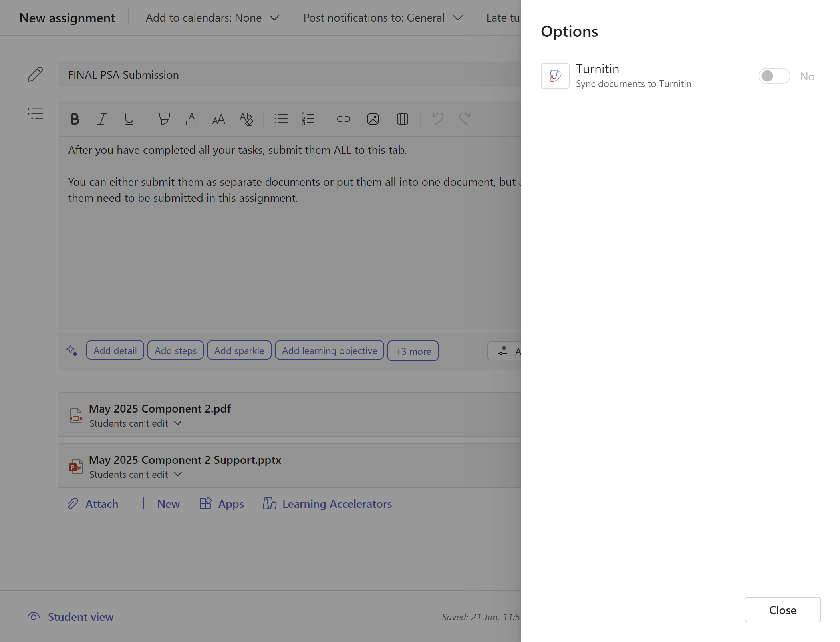Close the Options panel
Viewport: 840px width, 642px height.
click(782, 610)
